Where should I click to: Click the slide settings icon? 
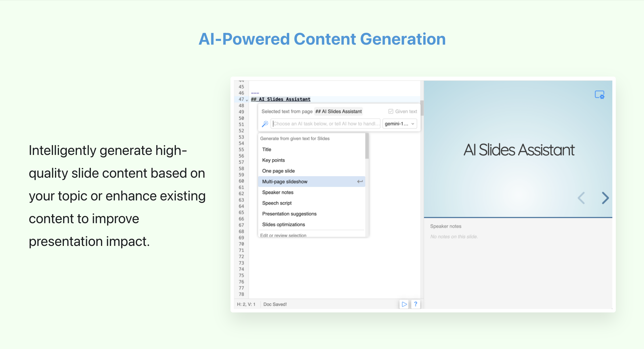click(599, 95)
